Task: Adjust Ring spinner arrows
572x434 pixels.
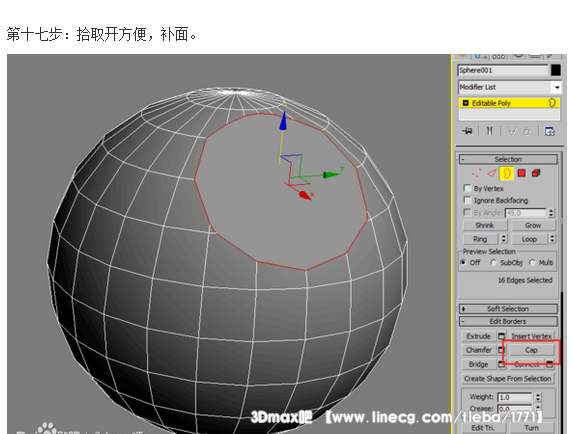Action: tap(503, 239)
